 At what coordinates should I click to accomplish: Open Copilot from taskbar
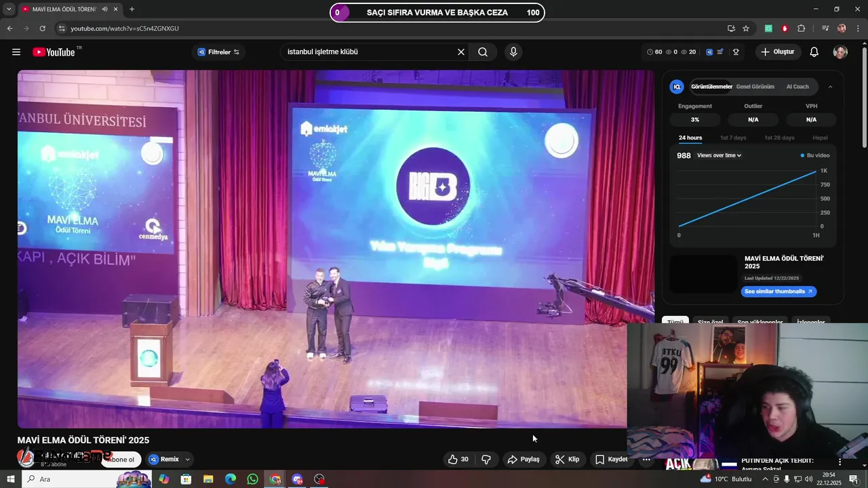click(x=163, y=479)
